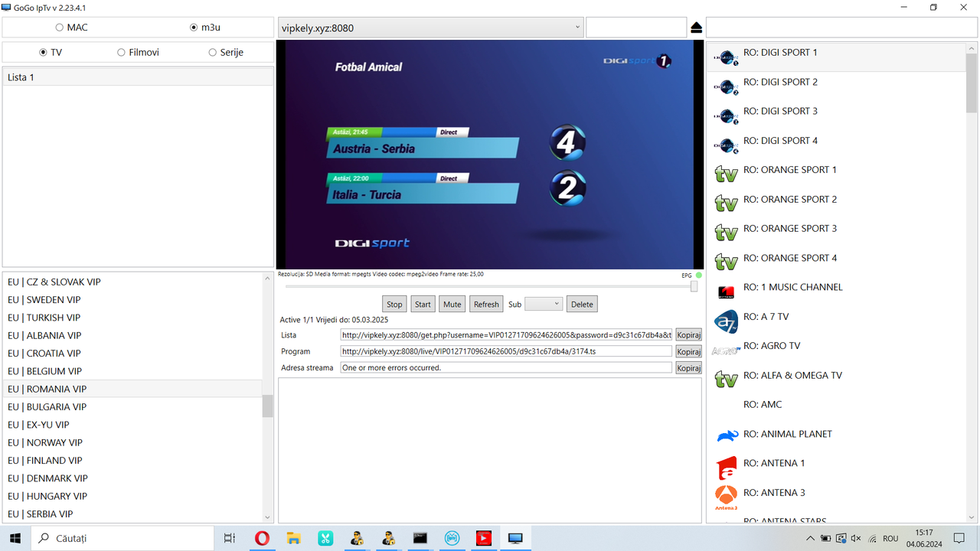Click the empty field next to the server dropdown
Screen dimensions: 980x551
click(636, 28)
